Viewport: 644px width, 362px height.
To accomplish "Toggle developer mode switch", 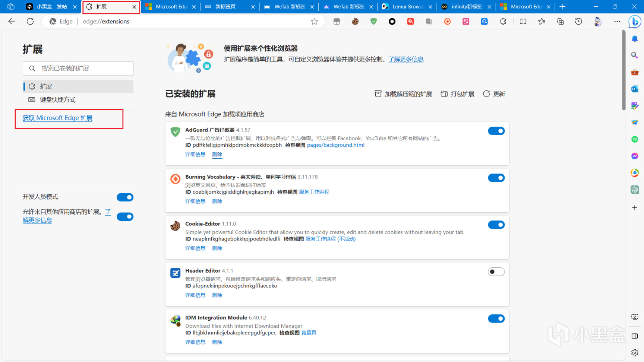I will [125, 197].
